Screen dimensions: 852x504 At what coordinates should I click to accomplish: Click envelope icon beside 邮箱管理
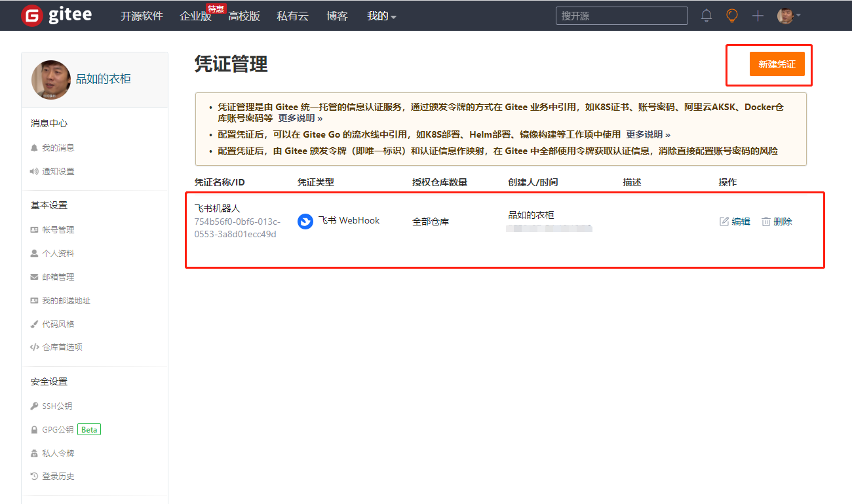(35, 277)
